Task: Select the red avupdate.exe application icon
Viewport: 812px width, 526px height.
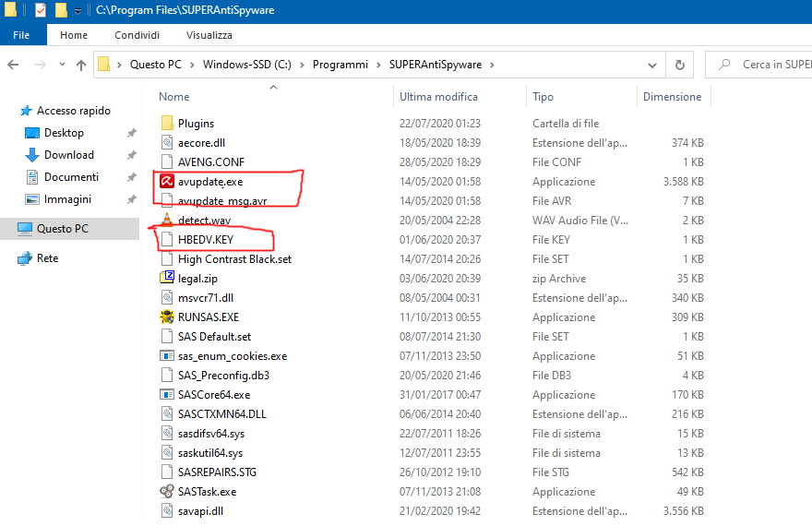Action: tap(167, 181)
